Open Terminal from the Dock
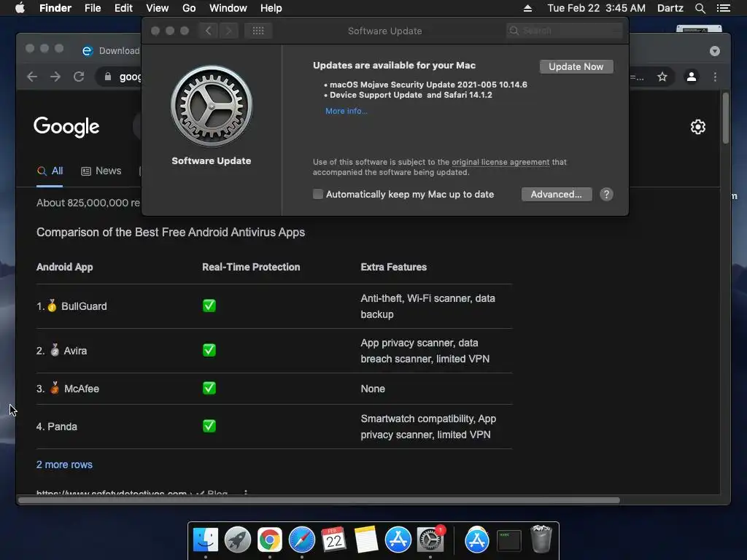The width and height of the screenshot is (747, 560). [508, 541]
